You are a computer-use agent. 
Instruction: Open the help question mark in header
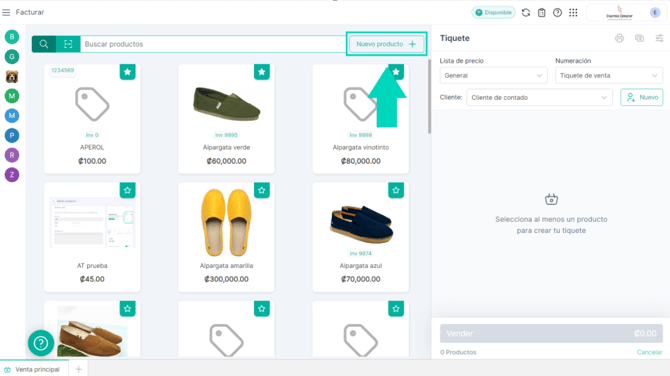(x=557, y=13)
